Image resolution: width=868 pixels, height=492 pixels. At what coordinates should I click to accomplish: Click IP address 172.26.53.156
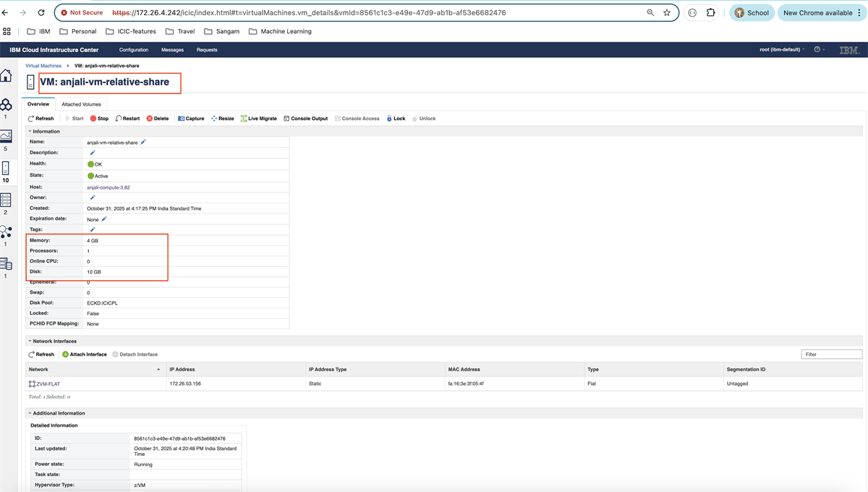click(x=185, y=384)
